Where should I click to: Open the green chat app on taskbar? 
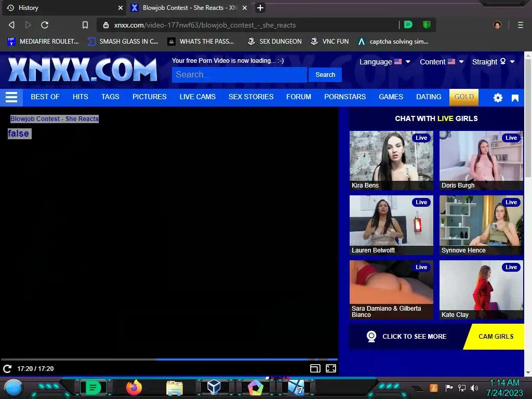pyautogui.click(x=93, y=388)
